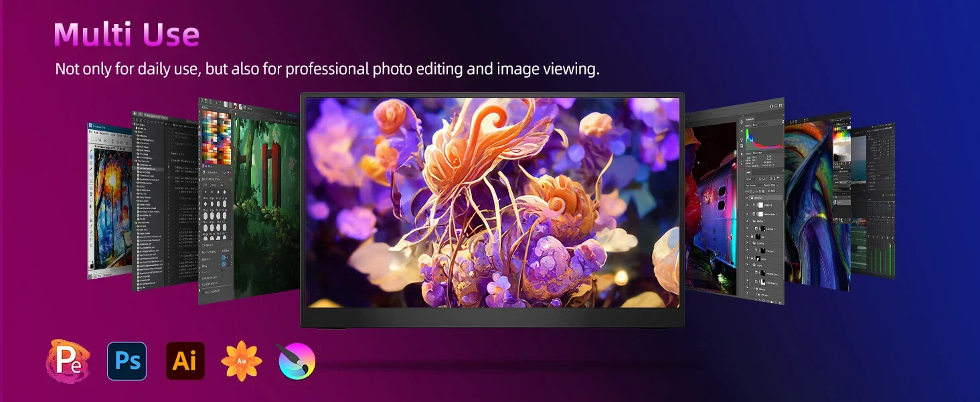Click the 'Not only for daily use' subtitle
This screenshot has width=980, height=402.
[x=327, y=69]
